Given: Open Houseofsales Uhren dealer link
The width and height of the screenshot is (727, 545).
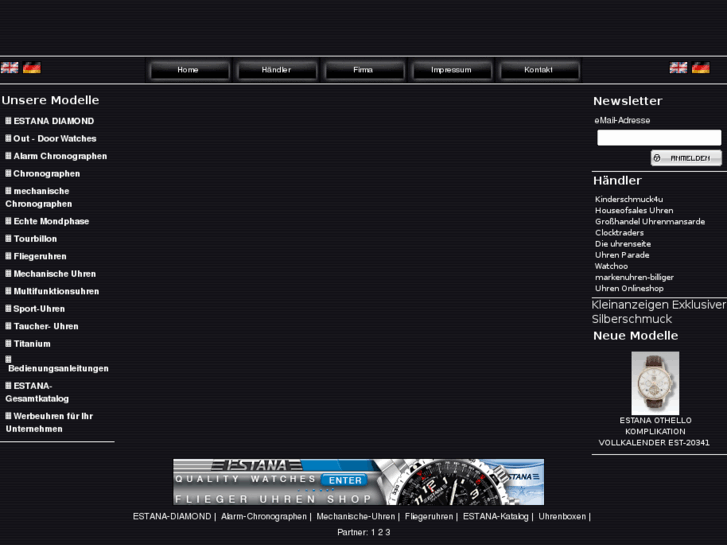Looking at the screenshot, I should [634, 211].
